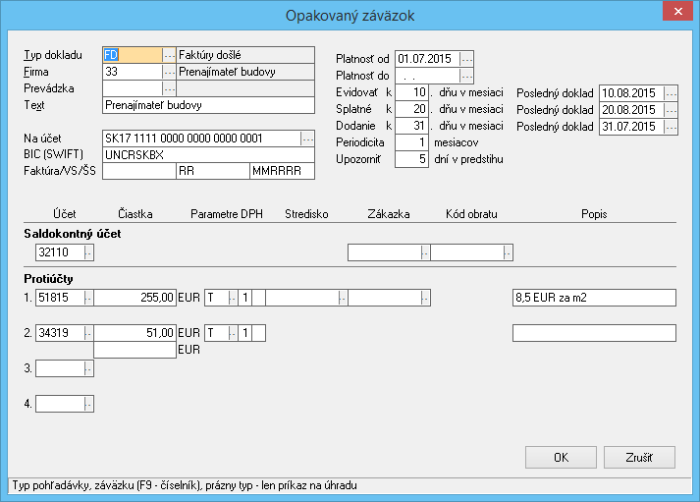This screenshot has width=700, height=502.
Task: Click the BIC (SWIFT) field
Action: [208, 154]
